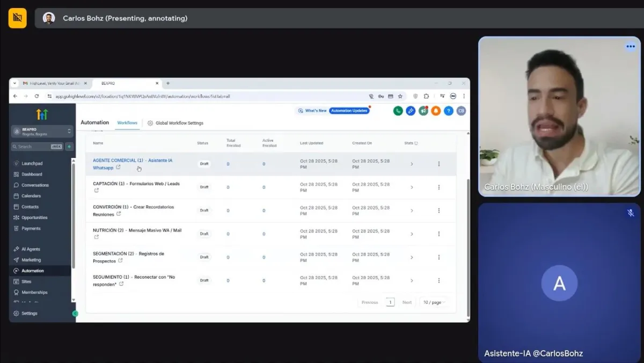Open Opportunities in the sidebar
644x363 pixels.
[x=34, y=217]
